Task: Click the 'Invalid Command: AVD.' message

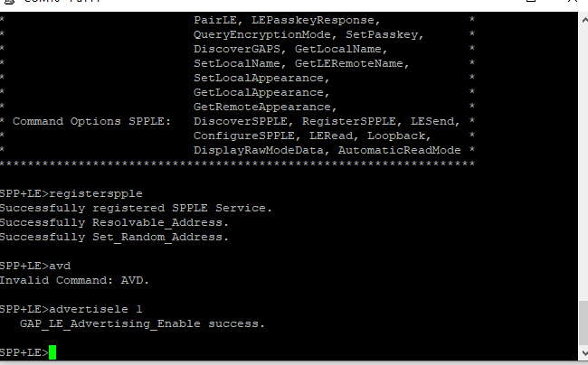Action: (x=75, y=280)
